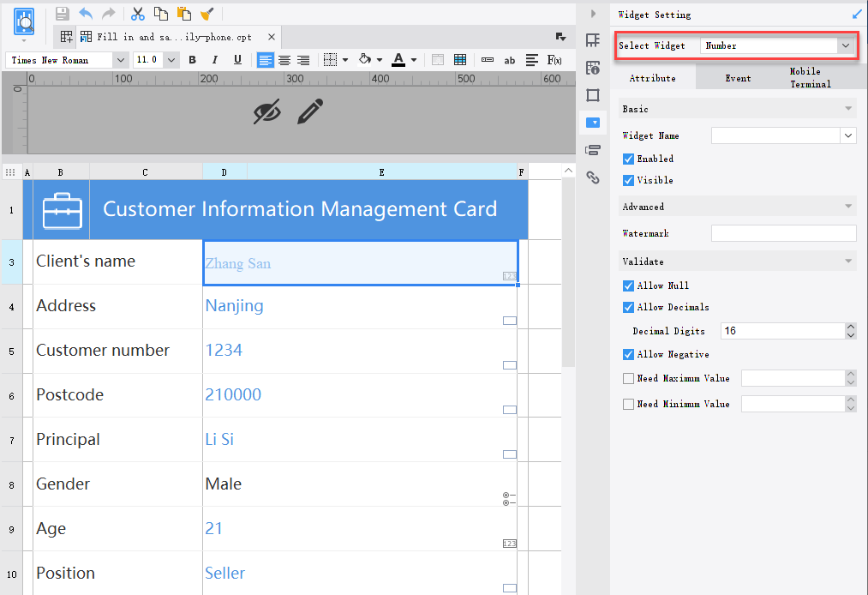Collapse the Advanced section
The width and height of the screenshot is (868, 595).
(x=848, y=206)
